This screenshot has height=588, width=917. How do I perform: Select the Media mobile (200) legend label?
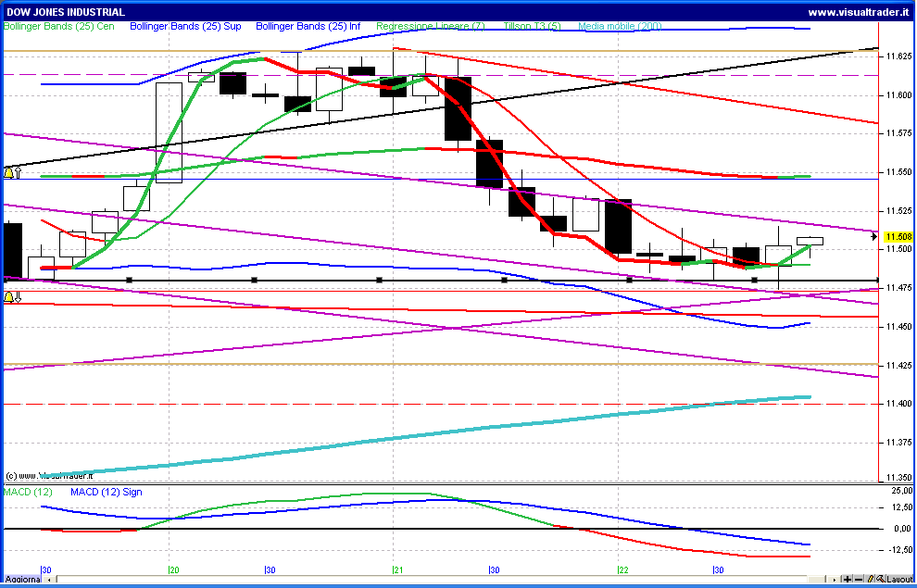click(x=620, y=26)
